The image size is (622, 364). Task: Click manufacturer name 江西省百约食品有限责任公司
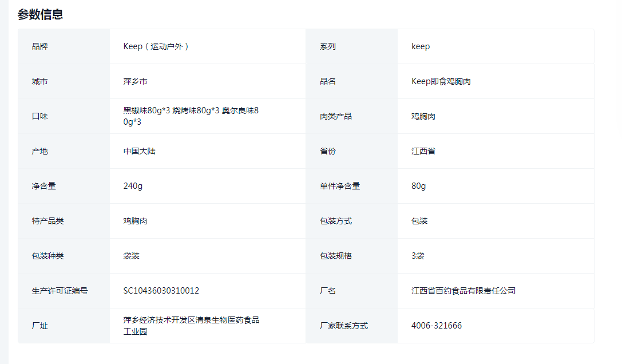(x=463, y=291)
